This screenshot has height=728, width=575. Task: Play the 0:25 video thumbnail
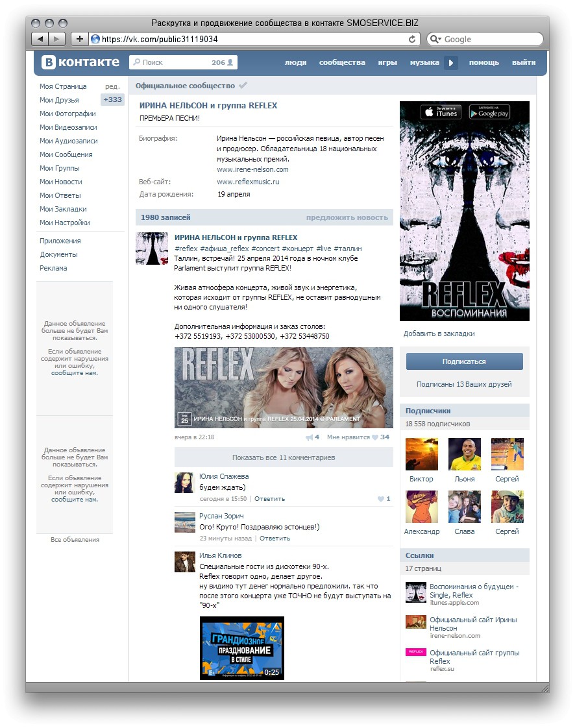click(x=241, y=648)
